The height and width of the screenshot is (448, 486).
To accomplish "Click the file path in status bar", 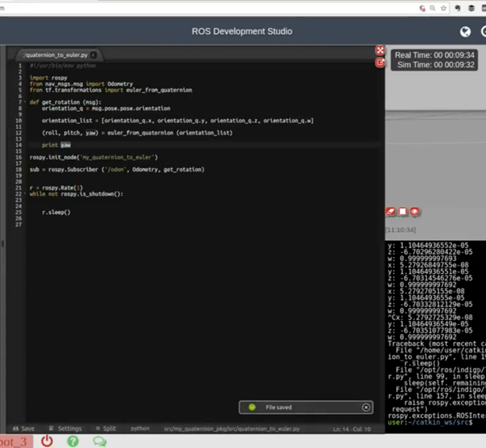I will (232, 429).
